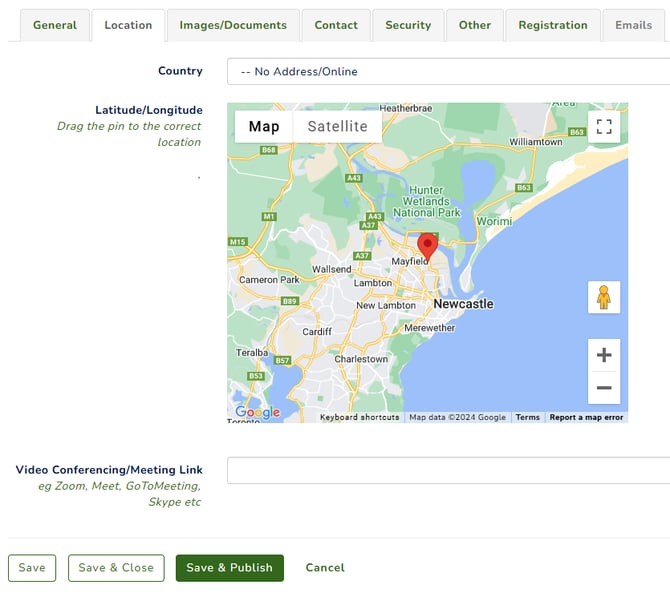Toggle the map fullscreen view icon

click(604, 126)
